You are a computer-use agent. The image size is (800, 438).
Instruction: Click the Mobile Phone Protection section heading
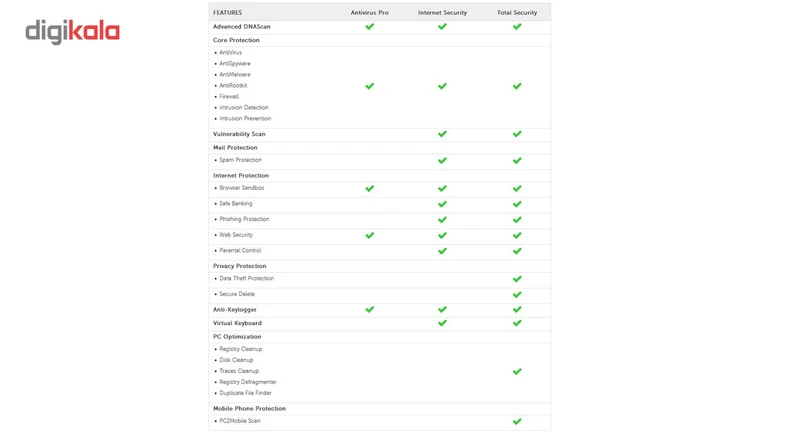click(249, 408)
